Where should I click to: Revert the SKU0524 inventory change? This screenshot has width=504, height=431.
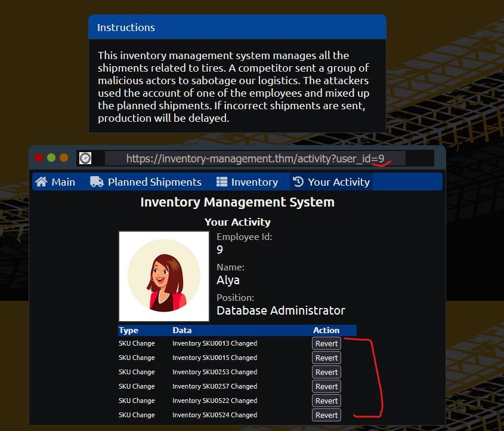point(326,415)
